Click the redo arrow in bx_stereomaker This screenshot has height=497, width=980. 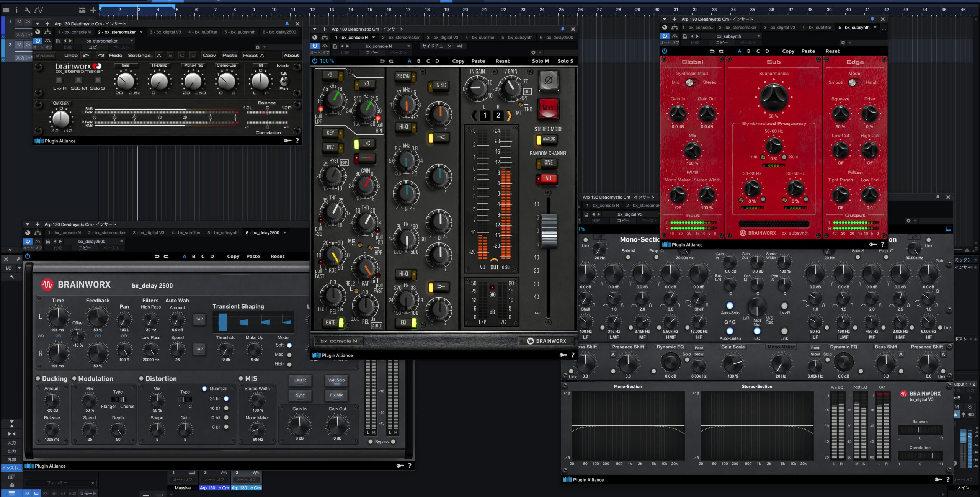click(x=101, y=55)
